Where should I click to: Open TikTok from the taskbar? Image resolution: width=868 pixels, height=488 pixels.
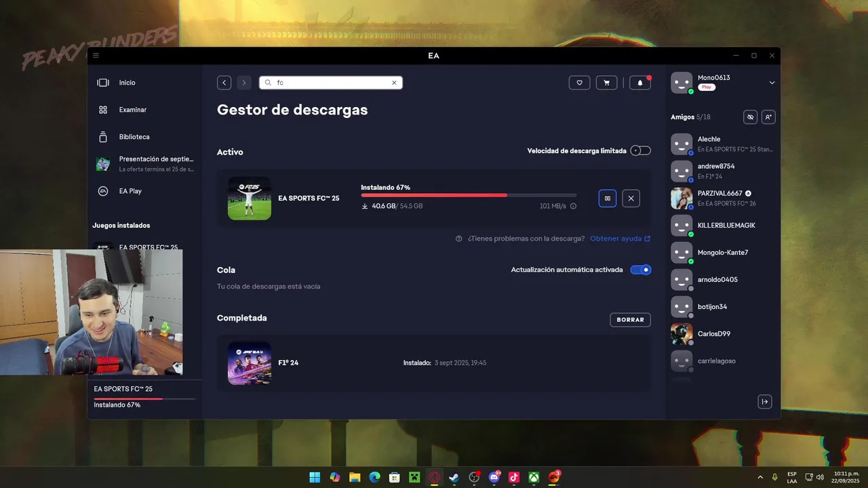[x=514, y=477]
